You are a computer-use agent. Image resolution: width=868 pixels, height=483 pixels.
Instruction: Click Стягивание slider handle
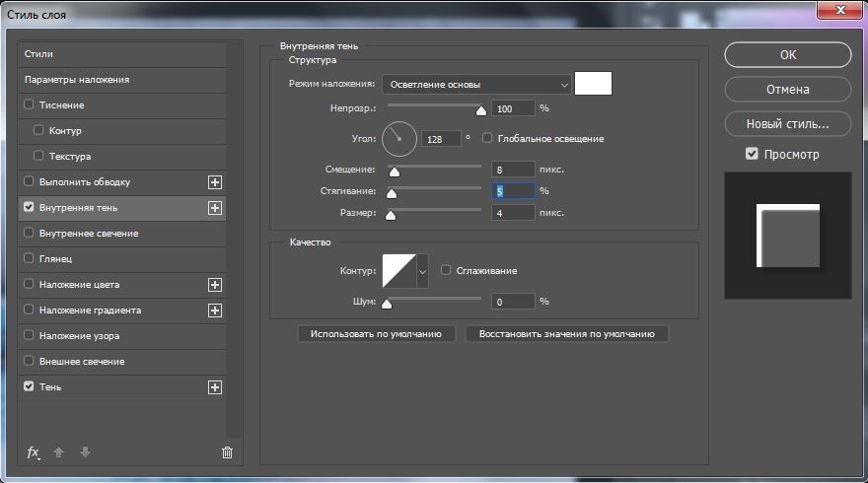tap(392, 193)
